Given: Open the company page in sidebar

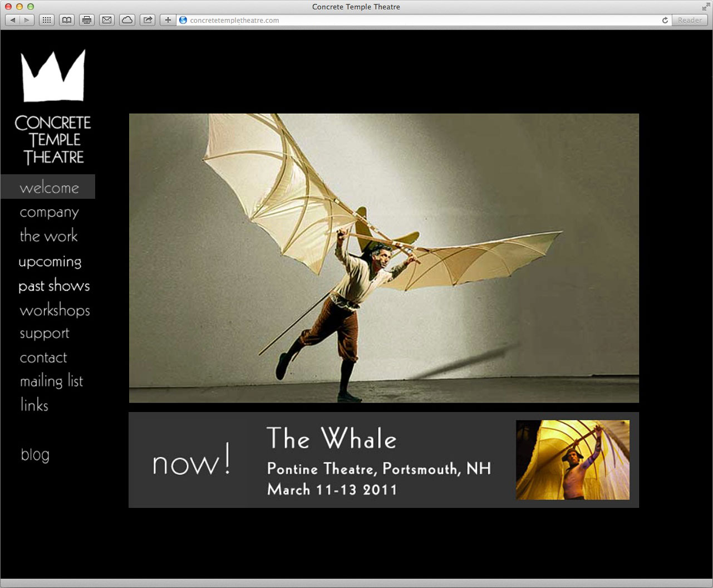Looking at the screenshot, I should click(49, 212).
